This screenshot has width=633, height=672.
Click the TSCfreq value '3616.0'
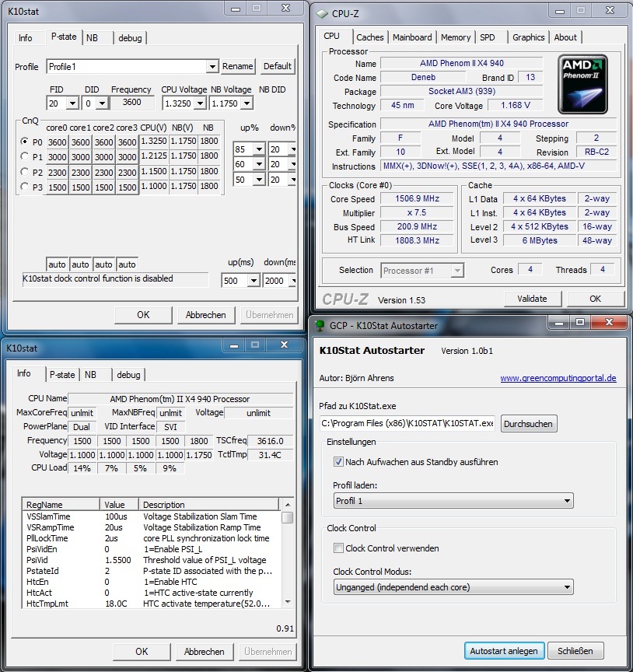pyautogui.click(x=270, y=441)
